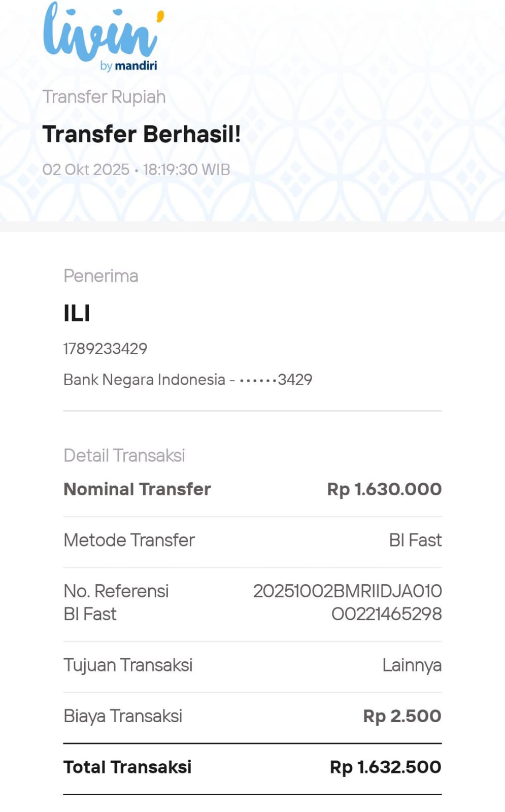The width and height of the screenshot is (505, 812).
Task: Click the Rp 1.630.000 transfer amount
Action: pyautogui.click(x=384, y=489)
